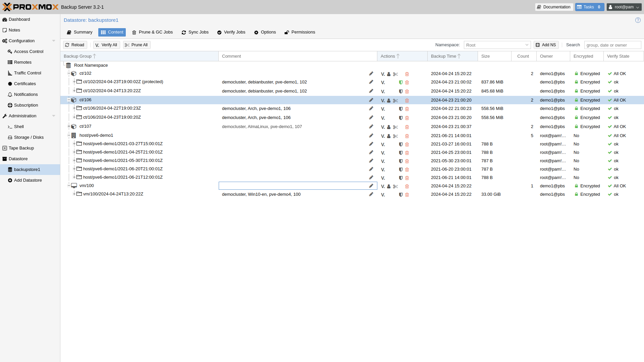Edit comment pencil for host/pve6-demo1 group
The width and height of the screenshot is (644, 362).
(x=371, y=136)
